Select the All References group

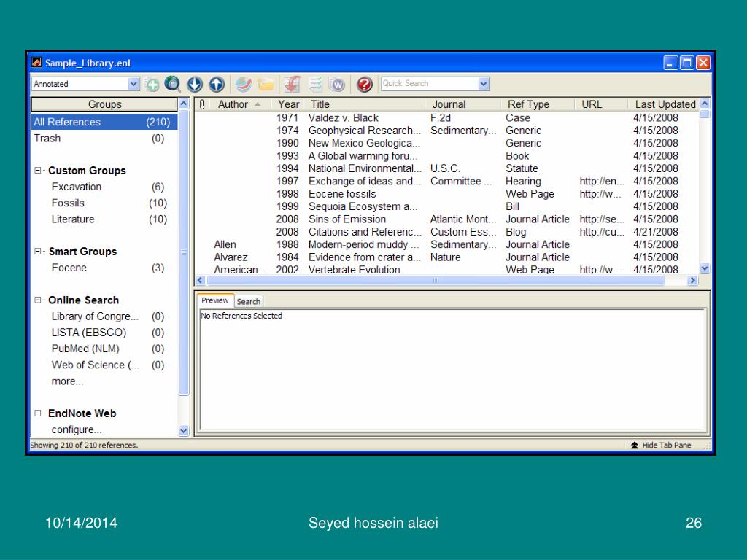[x=104, y=122]
